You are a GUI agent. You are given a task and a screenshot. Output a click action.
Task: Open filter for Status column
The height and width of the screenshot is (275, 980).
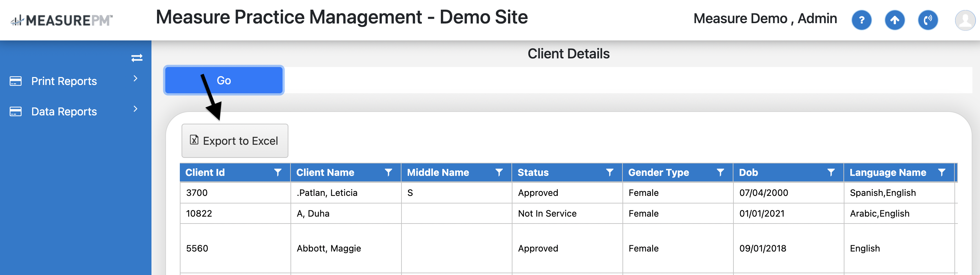click(610, 173)
